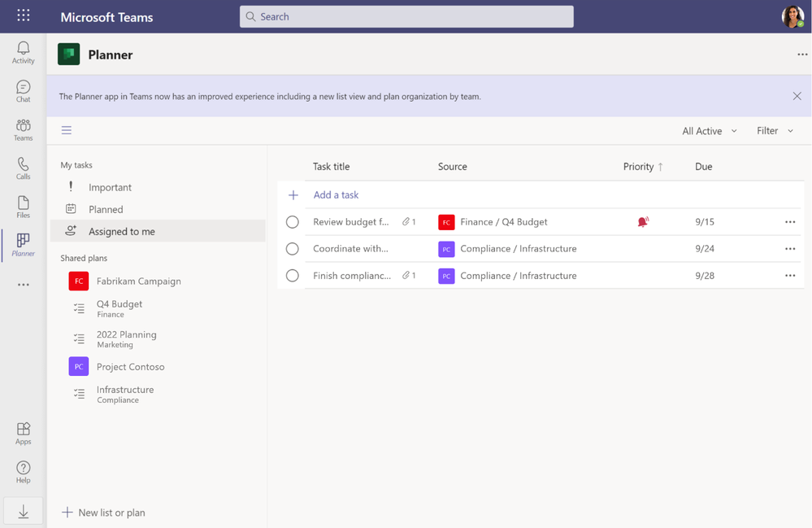Open Planner header more options ellipsis
Image resolution: width=812 pixels, height=528 pixels.
point(802,55)
